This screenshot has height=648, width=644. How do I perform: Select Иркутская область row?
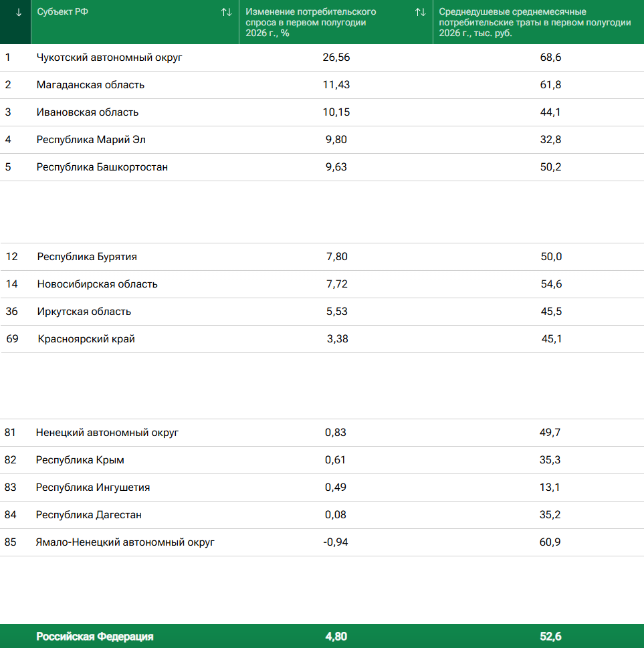click(x=322, y=312)
